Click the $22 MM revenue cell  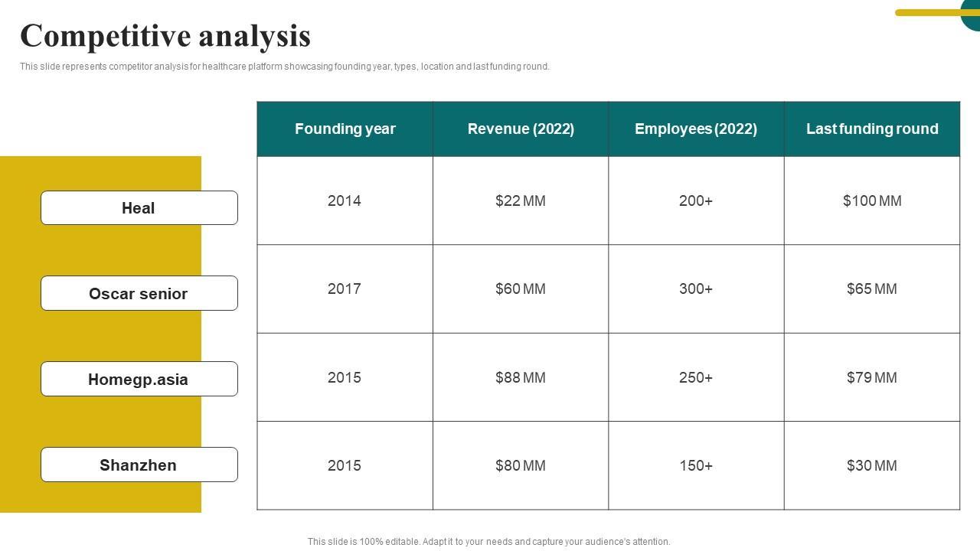pyautogui.click(x=521, y=201)
